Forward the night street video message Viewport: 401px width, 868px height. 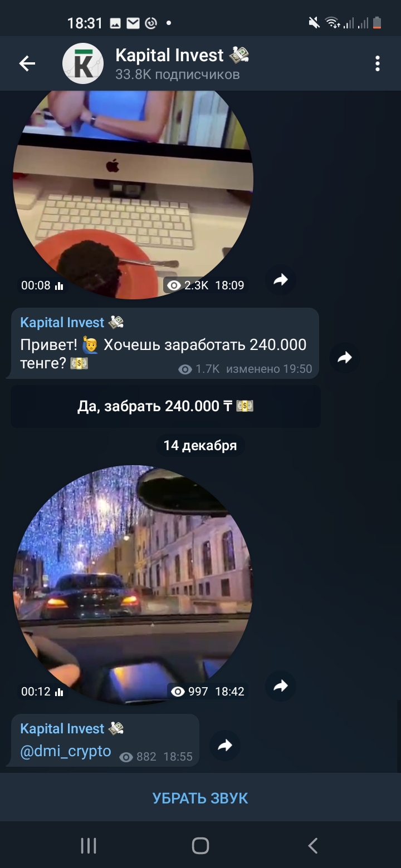[x=281, y=686]
